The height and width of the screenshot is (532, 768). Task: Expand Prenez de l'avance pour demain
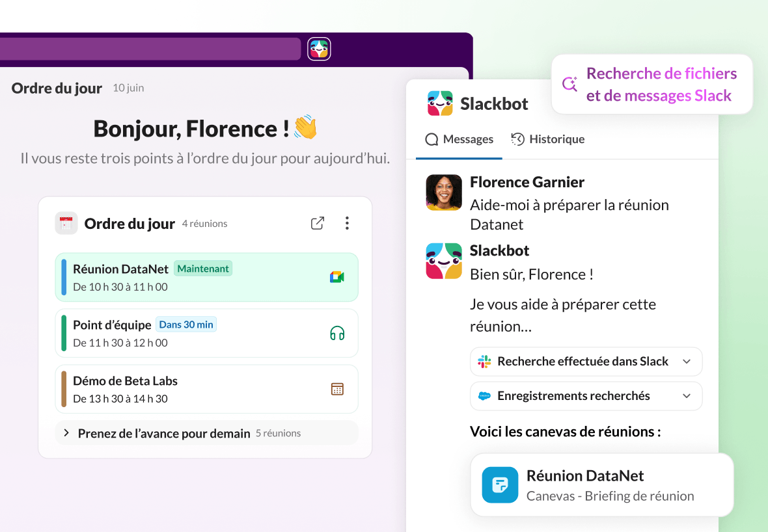click(66, 433)
